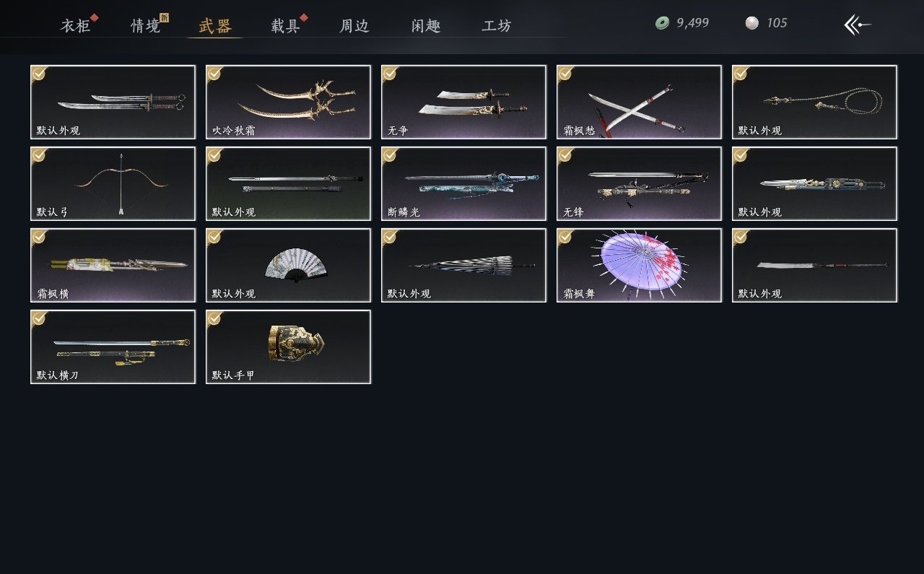Select the 默认手甲 gauntlet appearance

tap(288, 347)
